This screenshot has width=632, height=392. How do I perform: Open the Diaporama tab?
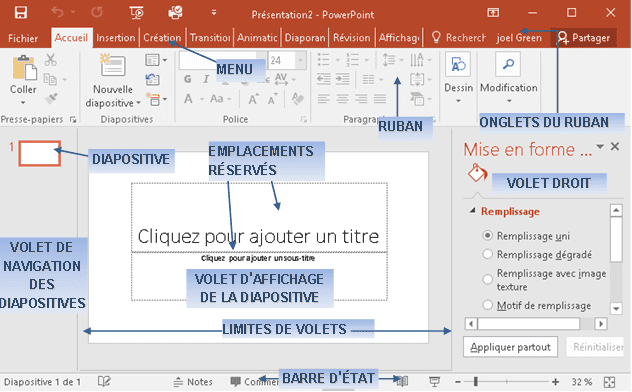click(x=305, y=38)
